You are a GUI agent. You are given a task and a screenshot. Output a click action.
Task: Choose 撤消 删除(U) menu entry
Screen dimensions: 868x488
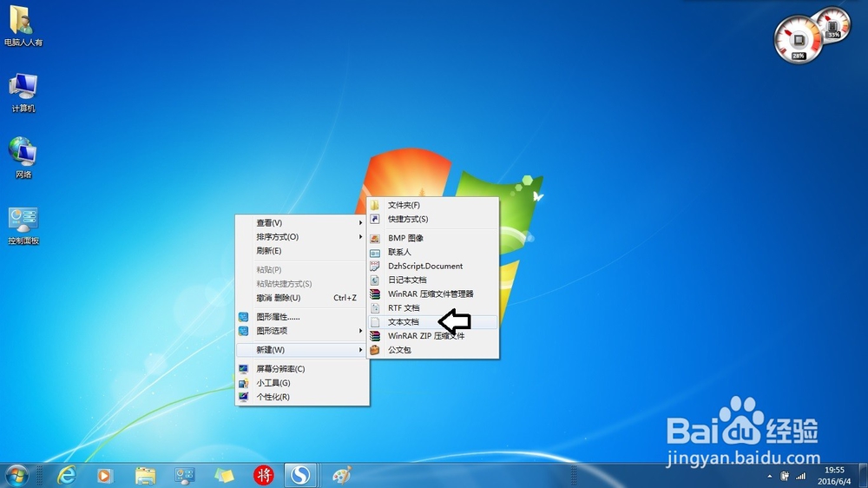302,298
